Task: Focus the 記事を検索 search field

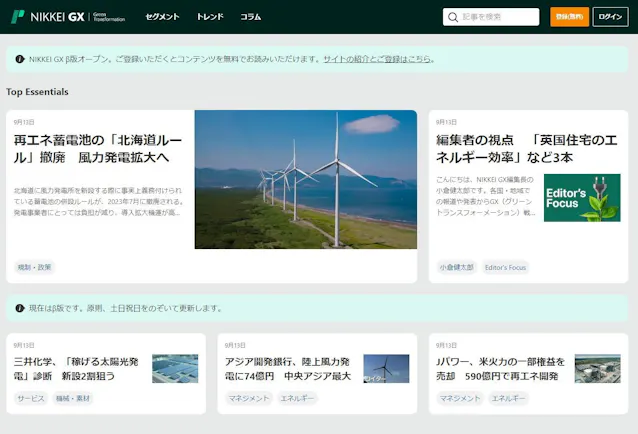Action: [x=491, y=17]
